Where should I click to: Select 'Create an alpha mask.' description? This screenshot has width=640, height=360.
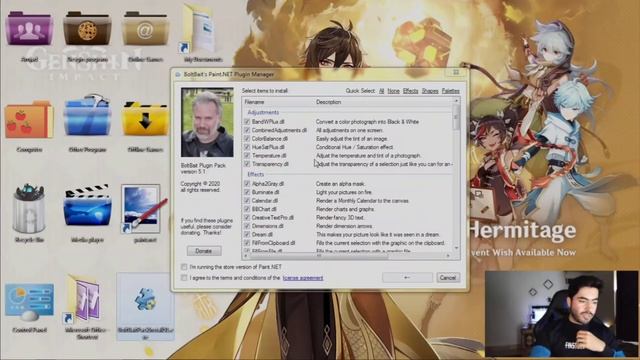pos(340,184)
